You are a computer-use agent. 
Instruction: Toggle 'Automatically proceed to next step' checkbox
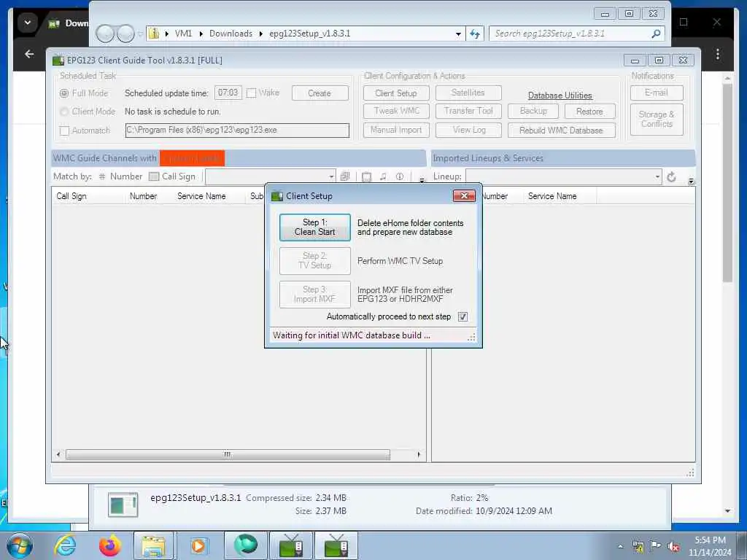pyautogui.click(x=462, y=316)
